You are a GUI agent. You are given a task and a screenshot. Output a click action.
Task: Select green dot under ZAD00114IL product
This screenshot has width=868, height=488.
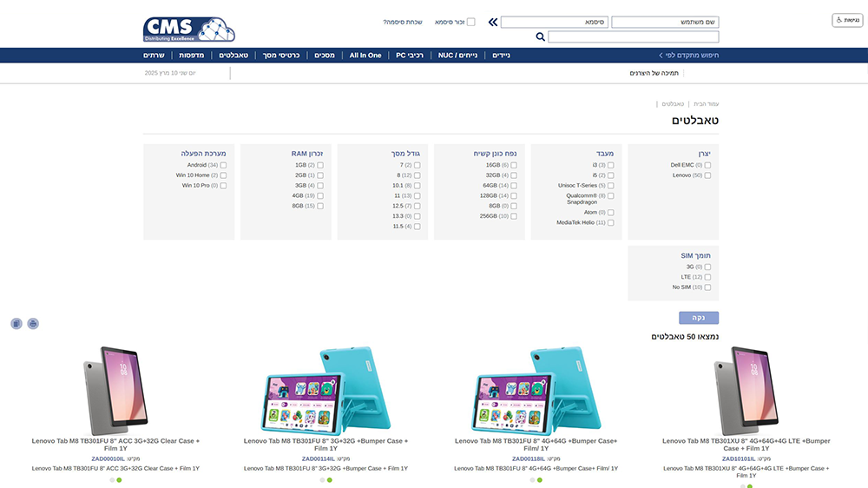[330, 479]
